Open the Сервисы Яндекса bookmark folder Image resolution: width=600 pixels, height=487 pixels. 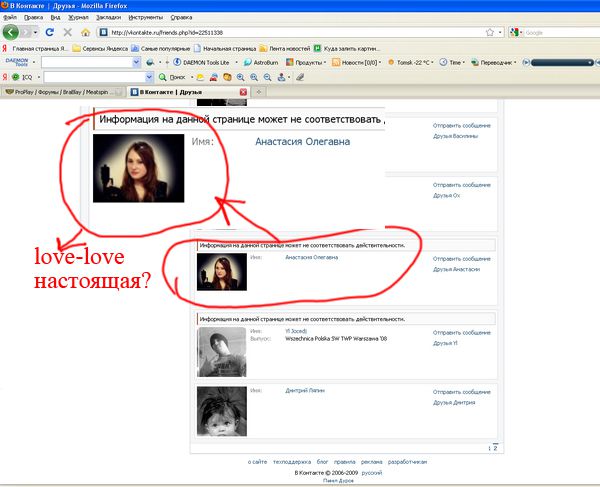(x=100, y=49)
